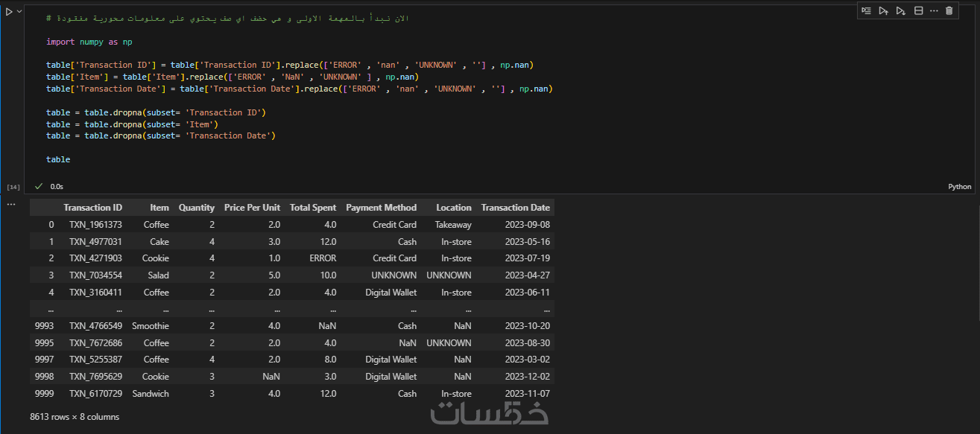Select the TXN_4271903 cell
This screenshot has height=434, width=980.
(x=95, y=258)
